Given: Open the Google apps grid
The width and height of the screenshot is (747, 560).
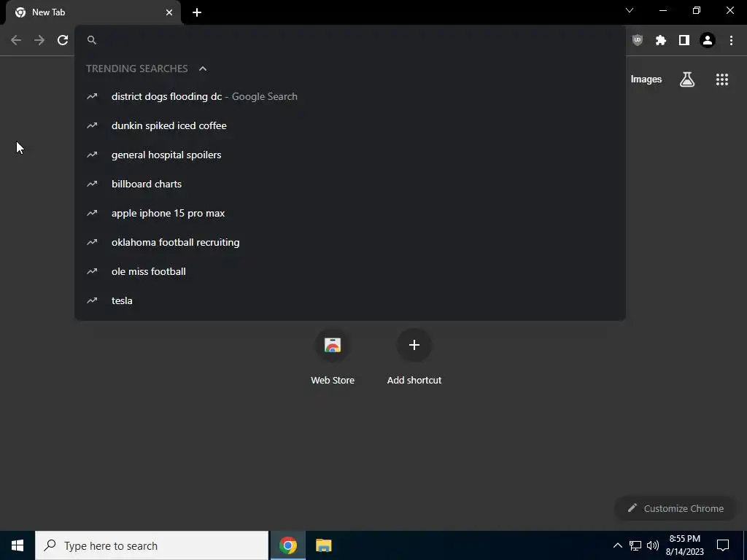Looking at the screenshot, I should click(x=722, y=79).
